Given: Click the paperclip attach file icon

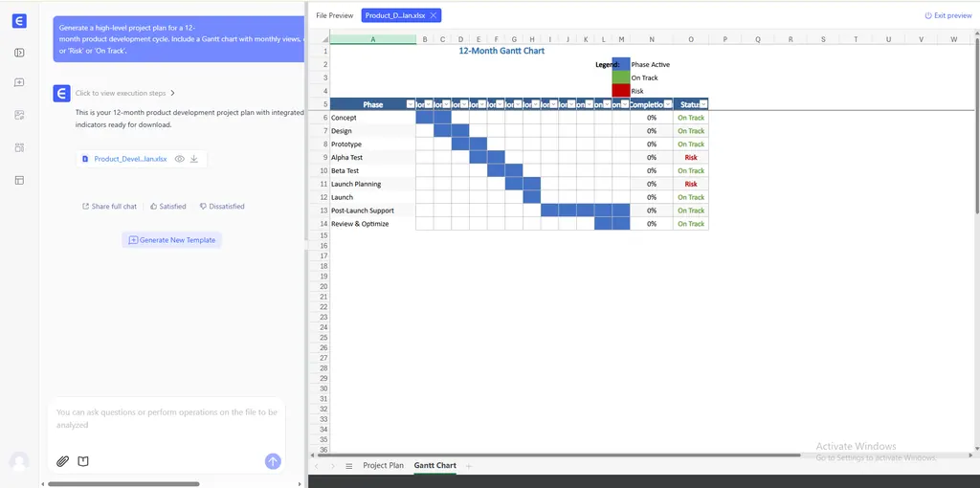Looking at the screenshot, I should pyautogui.click(x=62, y=461).
